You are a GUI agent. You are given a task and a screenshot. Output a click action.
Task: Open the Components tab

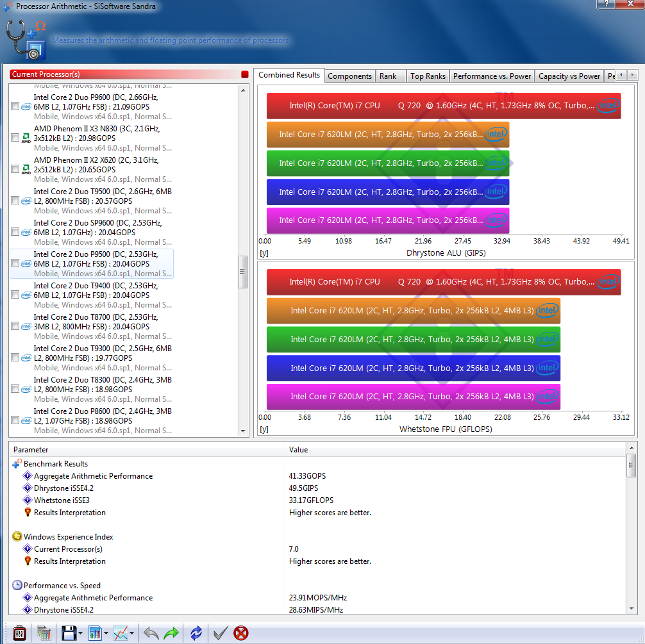[x=349, y=76]
